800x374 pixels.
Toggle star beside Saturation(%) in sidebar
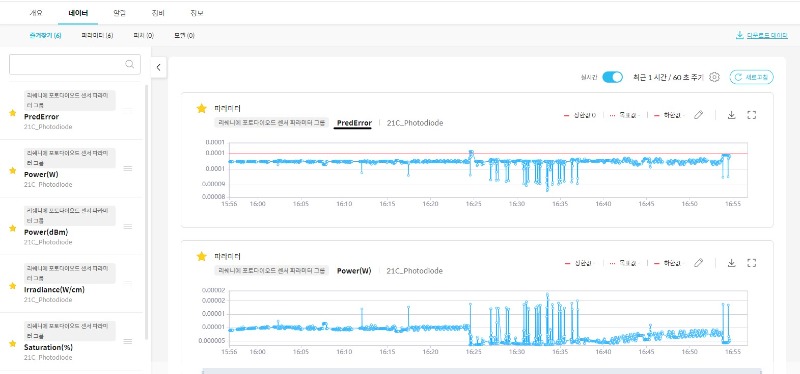[x=13, y=343]
